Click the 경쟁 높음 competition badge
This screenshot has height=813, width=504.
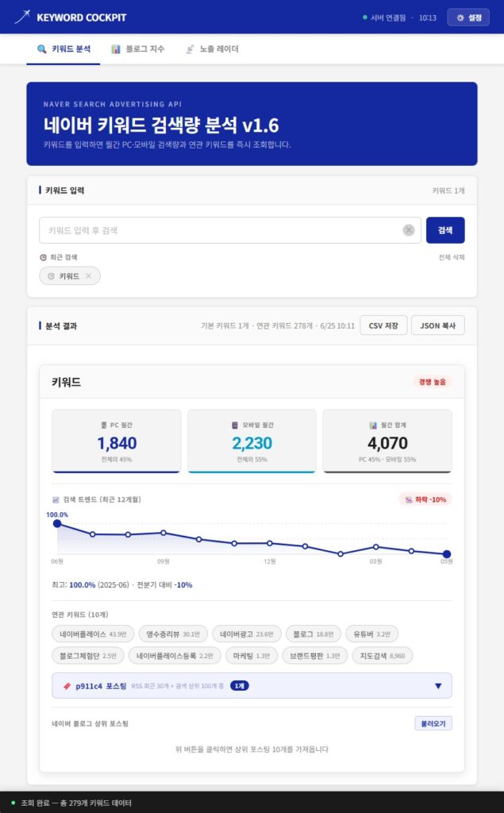(x=432, y=382)
